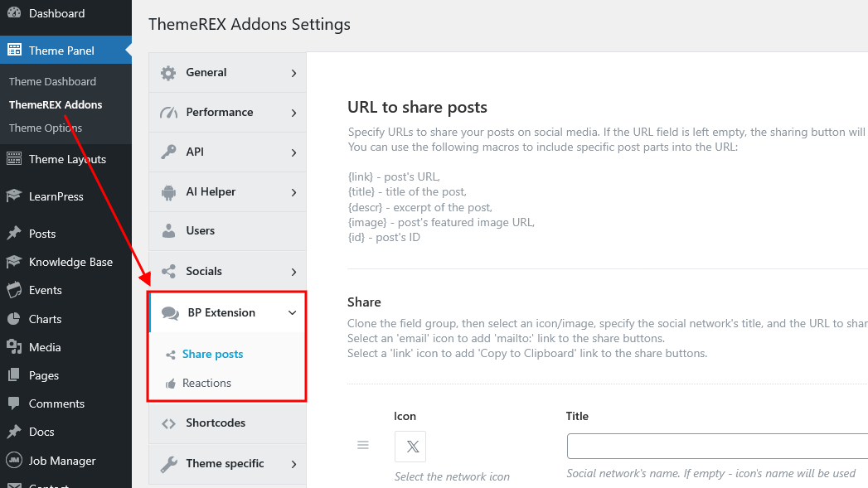Expand the General section arrow
Viewport: 868px width, 488px height.
pyautogui.click(x=293, y=73)
